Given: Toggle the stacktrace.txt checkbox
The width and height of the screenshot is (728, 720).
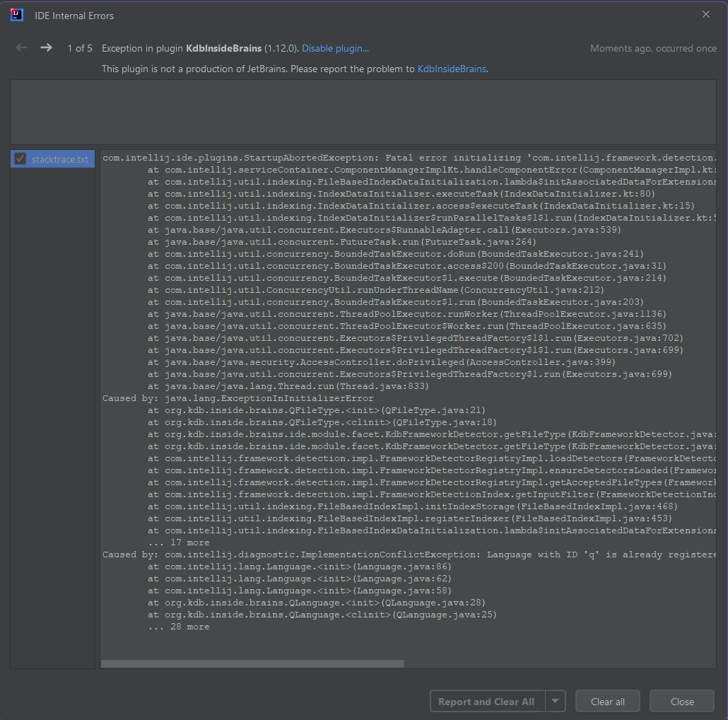Looking at the screenshot, I should 20,159.
